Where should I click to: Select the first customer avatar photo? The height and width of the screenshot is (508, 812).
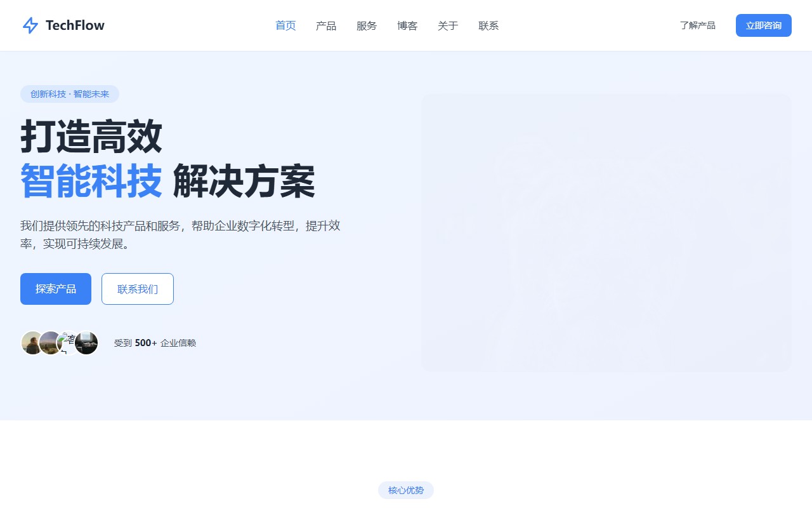[32, 343]
